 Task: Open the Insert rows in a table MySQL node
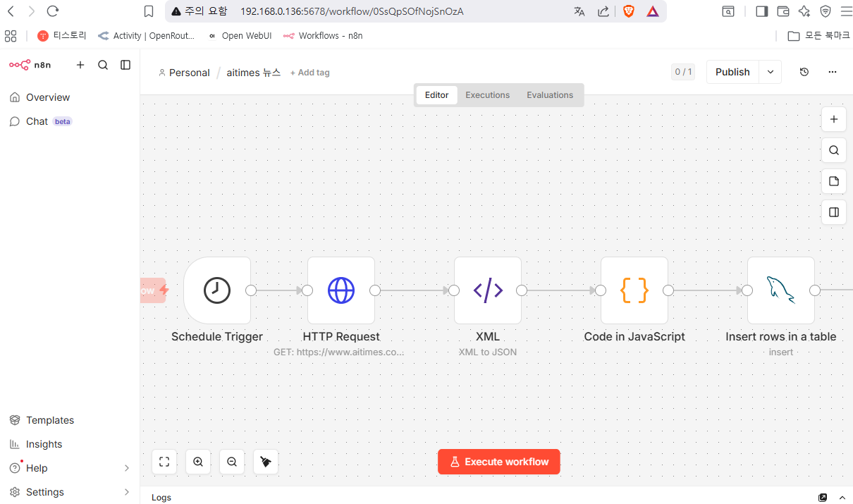click(781, 290)
